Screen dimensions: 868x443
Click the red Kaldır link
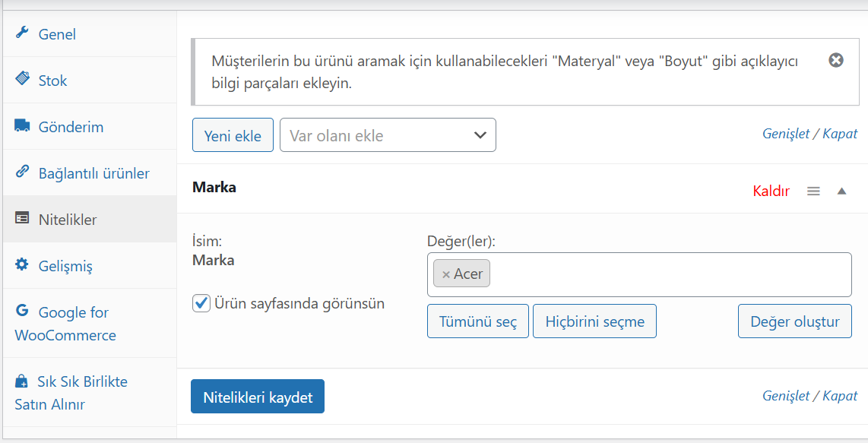(771, 191)
